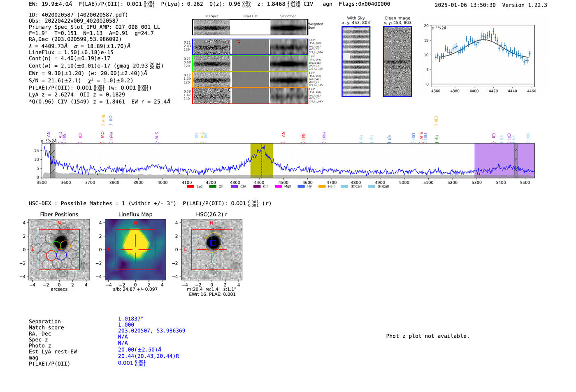This screenshot has height=392, width=576.
Task: Click the hatched gray band near 3540Å
Action: (x=53, y=160)
